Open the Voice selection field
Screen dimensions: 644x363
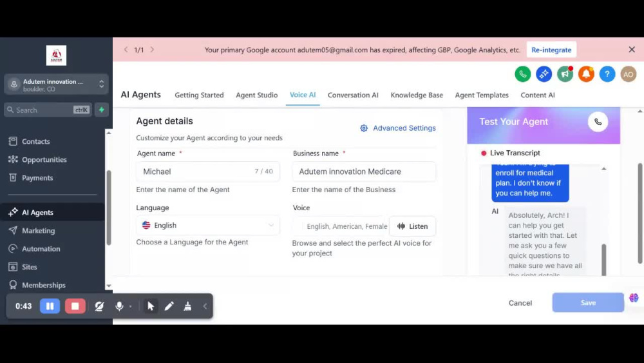(341, 226)
